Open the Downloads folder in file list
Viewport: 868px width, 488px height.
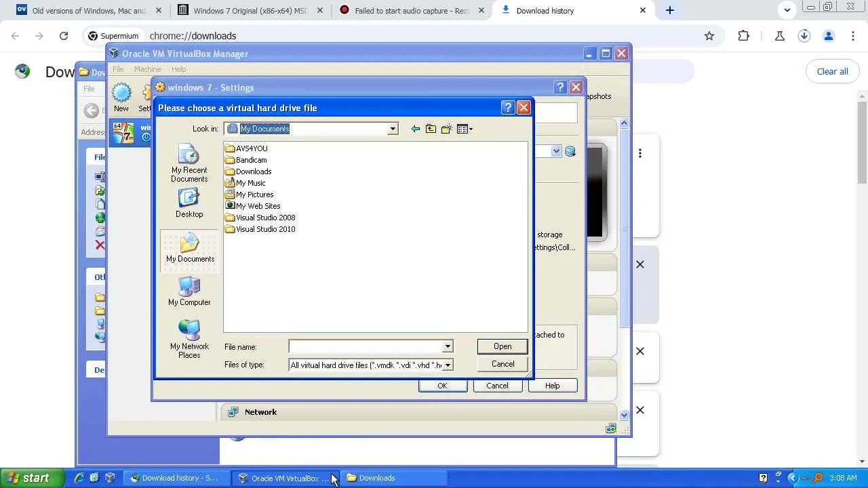point(248,171)
